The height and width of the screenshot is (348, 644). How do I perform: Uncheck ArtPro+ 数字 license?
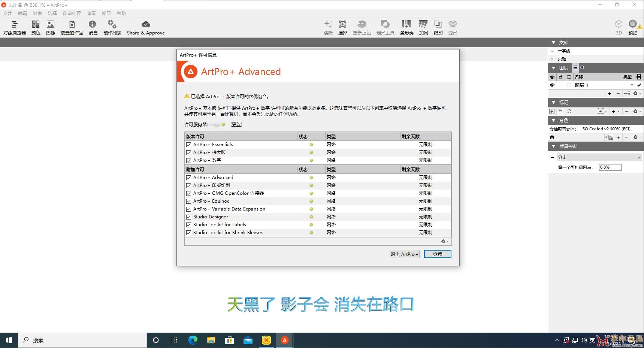click(x=189, y=160)
